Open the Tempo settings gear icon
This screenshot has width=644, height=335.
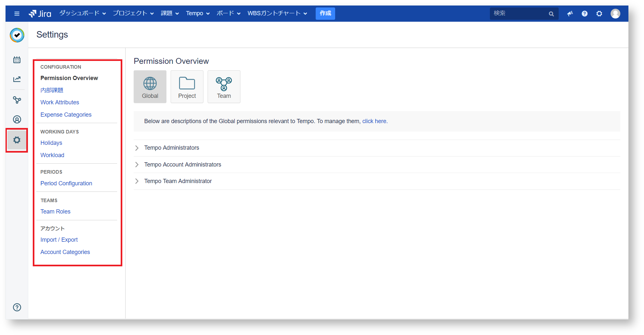click(x=17, y=140)
